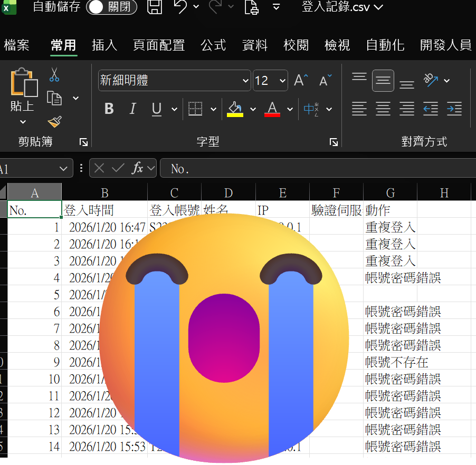This screenshot has height=465, width=476.
Task: Click the formula bar showing No.
Action: [318, 168]
